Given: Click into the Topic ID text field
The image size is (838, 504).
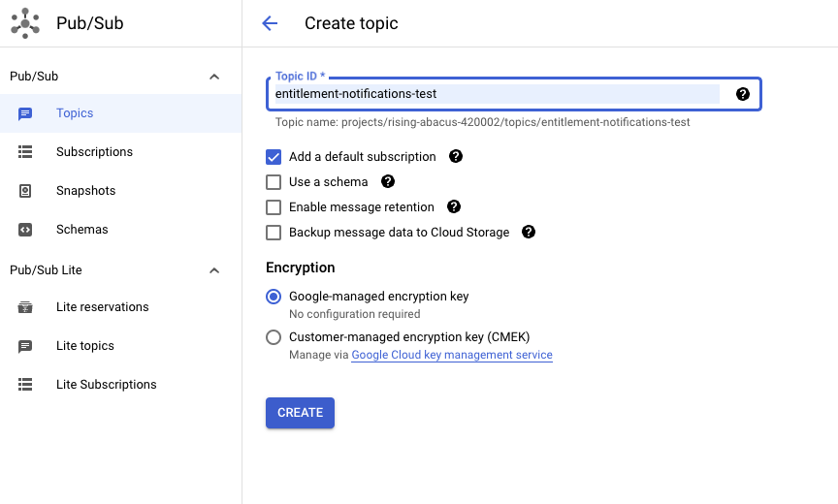Looking at the screenshot, I should click(x=497, y=94).
